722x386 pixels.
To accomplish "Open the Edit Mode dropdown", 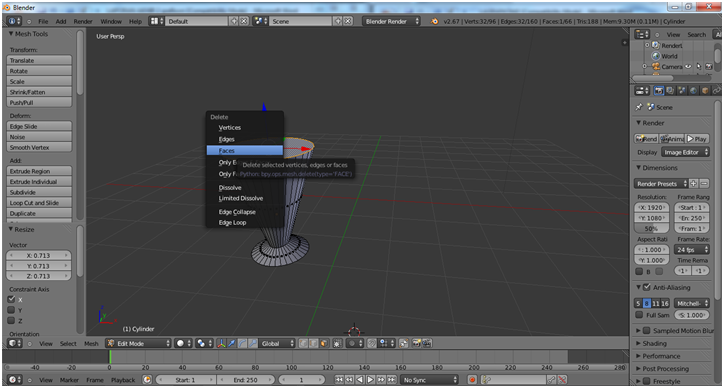I will click(x=138, y=343).
